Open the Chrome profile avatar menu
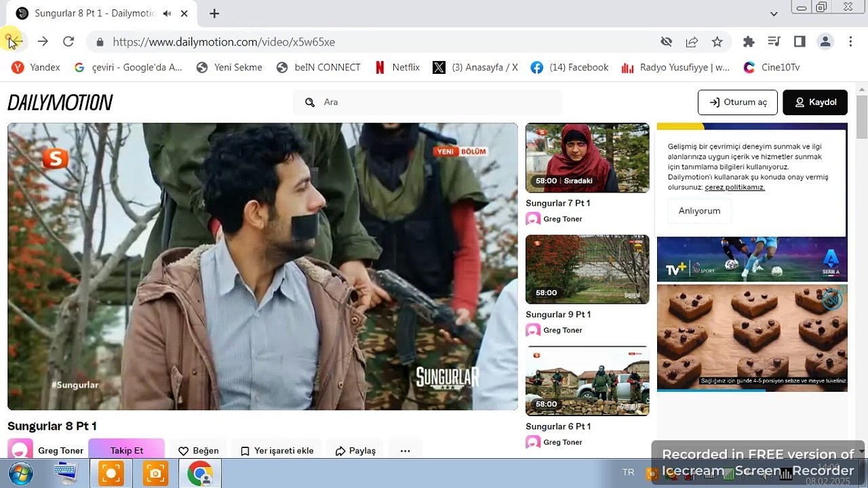 tap(825, 42)
